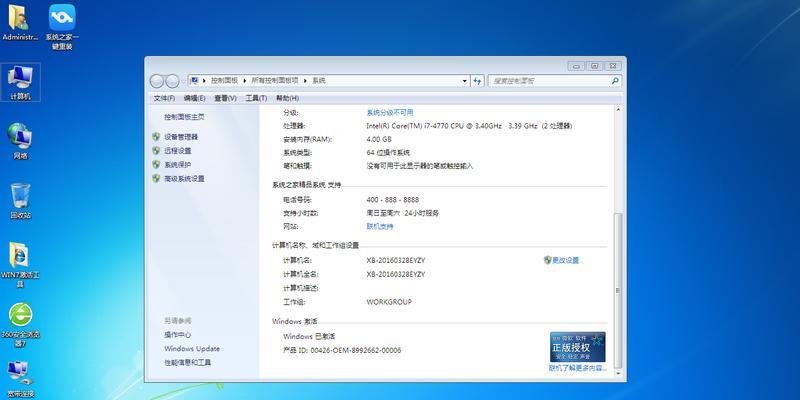Click 更改设置 link
Viewport: 800px width, 400px height.
[x=565, y=260]
